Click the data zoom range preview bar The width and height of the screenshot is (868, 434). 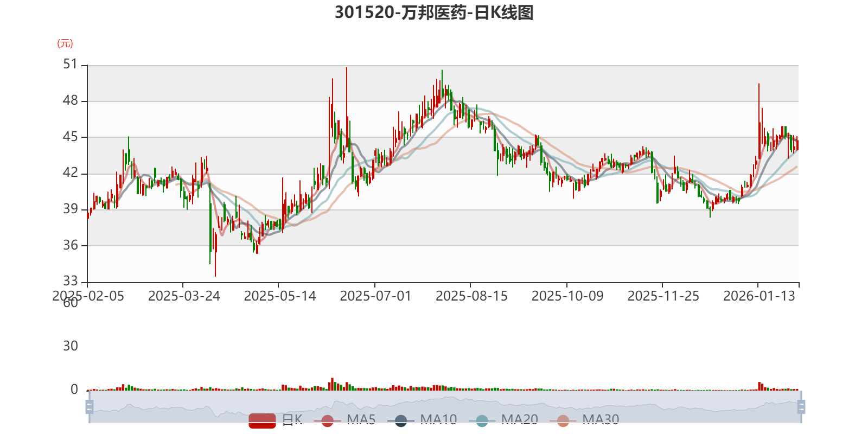tap(445, 406)
